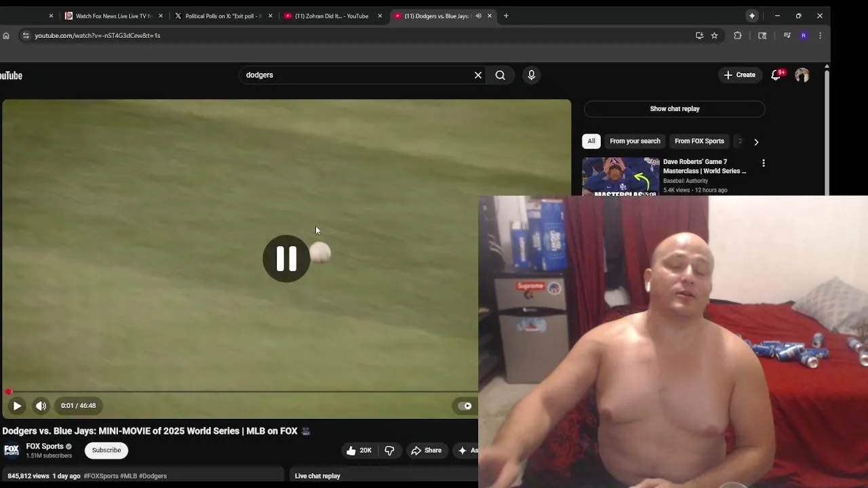The image size is (868, 488).
Task: Open site information icon in address bar
Action: (26, 36)
